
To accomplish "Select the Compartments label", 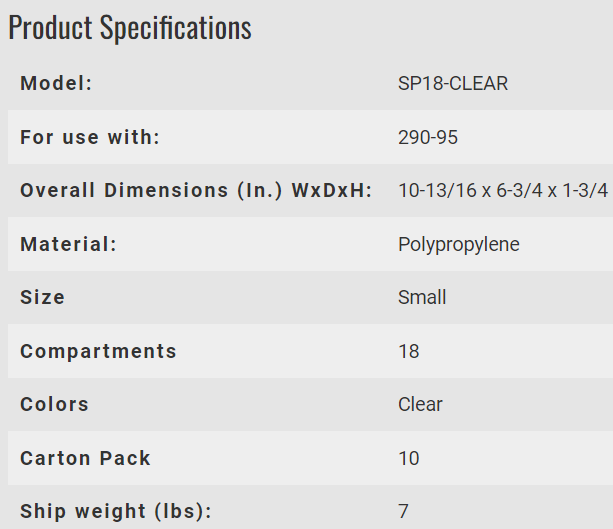I will coord(98,351).
